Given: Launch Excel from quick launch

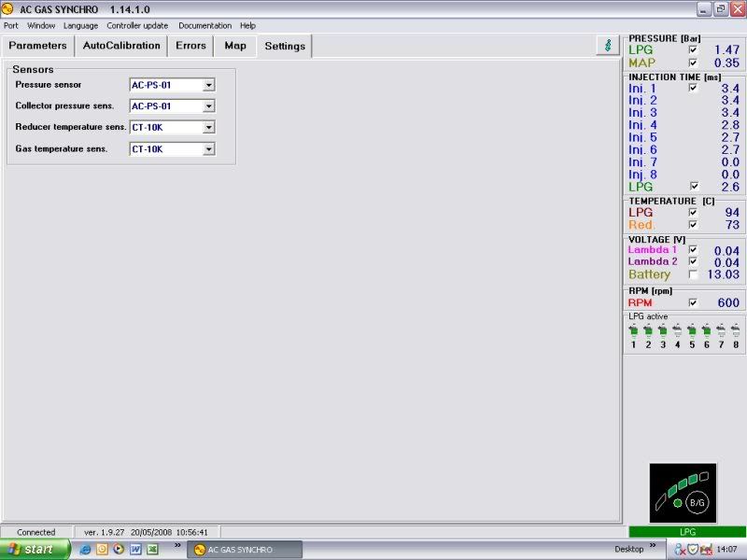Looking at the screenshot, I should point(152,549).
